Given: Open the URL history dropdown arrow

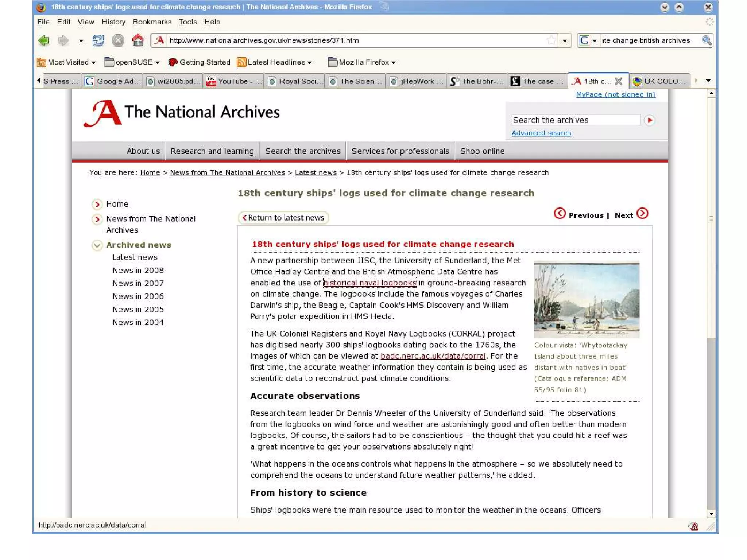Looking at the screenshot, I should coord(565,40).
